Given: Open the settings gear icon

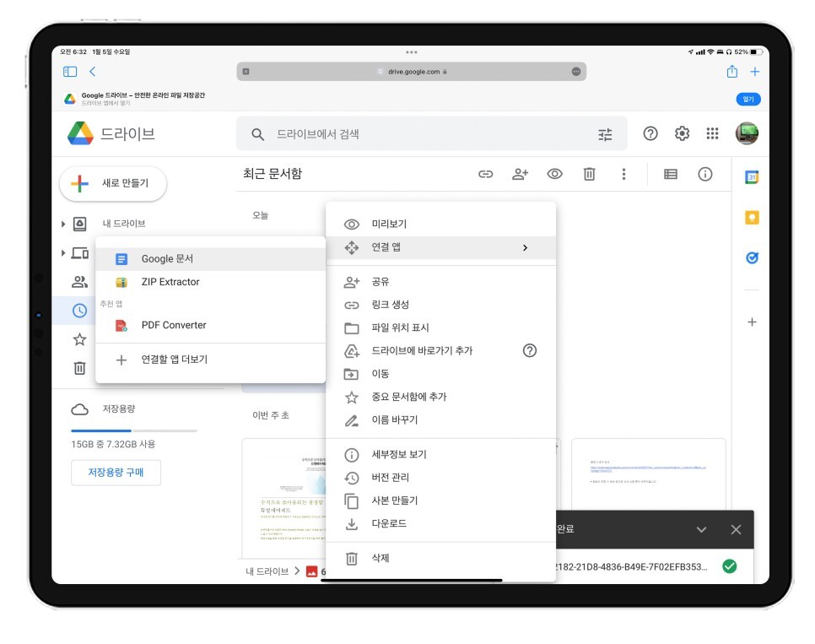Looking at the screenshot, I should tap(682, 133).
